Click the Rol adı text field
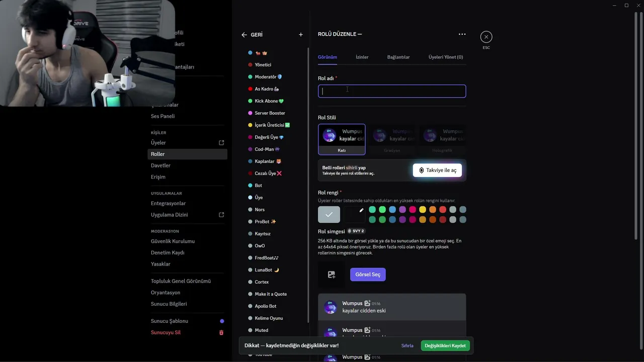The height and width of the screenshot is (362, 644). pos(392,91)
